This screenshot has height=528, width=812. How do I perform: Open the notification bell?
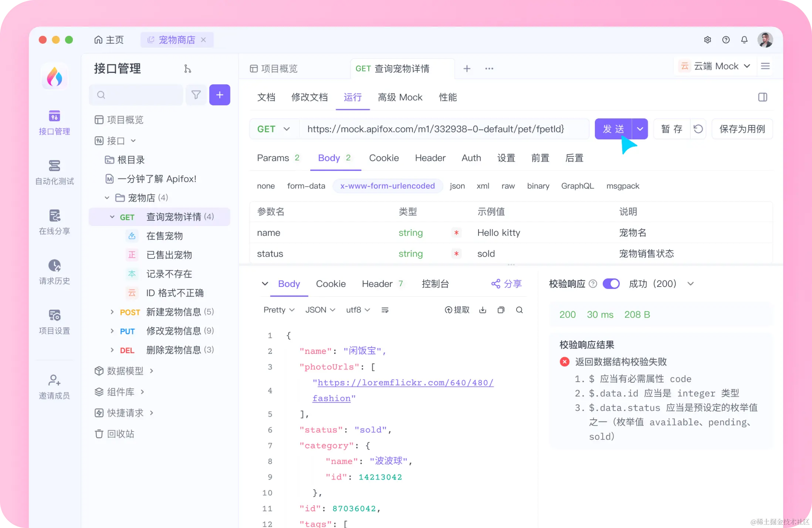coord(744,40)
